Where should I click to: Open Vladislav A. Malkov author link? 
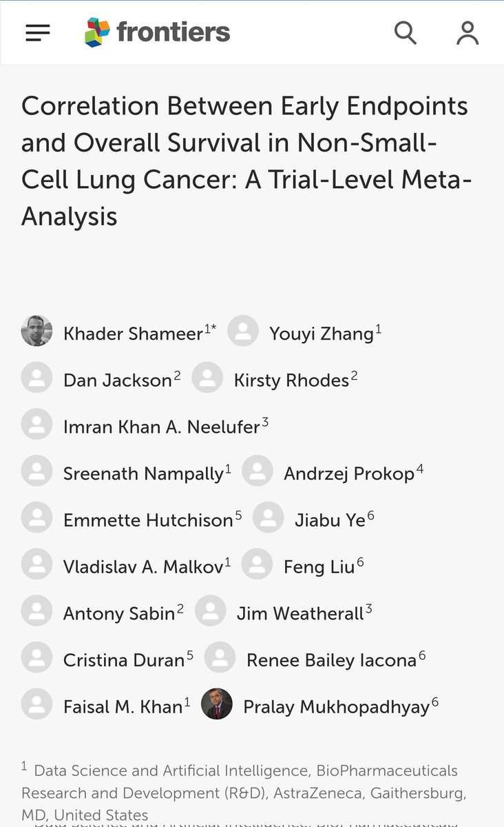[143, 566]
